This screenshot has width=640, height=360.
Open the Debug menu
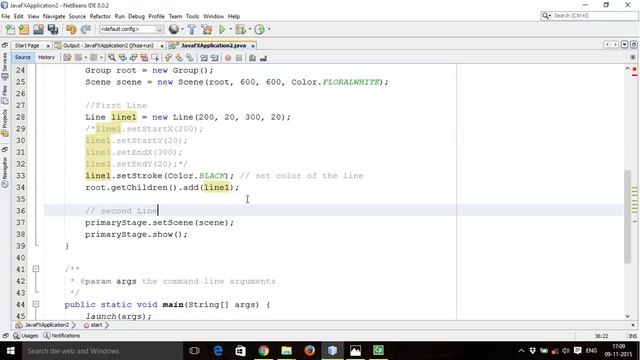coord(136,16)
